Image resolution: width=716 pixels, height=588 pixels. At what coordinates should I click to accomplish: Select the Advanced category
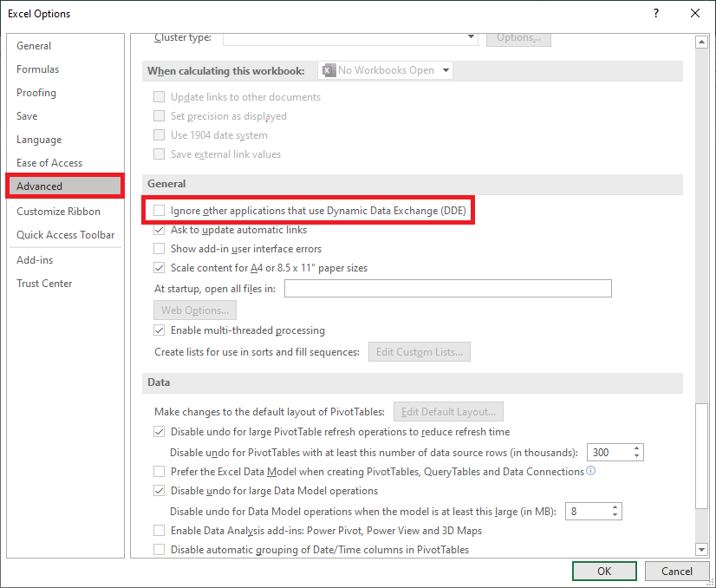tap(65, 186)
